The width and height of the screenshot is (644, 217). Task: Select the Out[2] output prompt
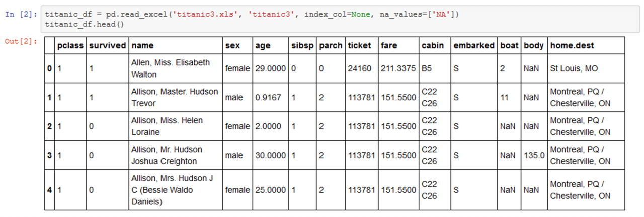click(x=21, y=41)
